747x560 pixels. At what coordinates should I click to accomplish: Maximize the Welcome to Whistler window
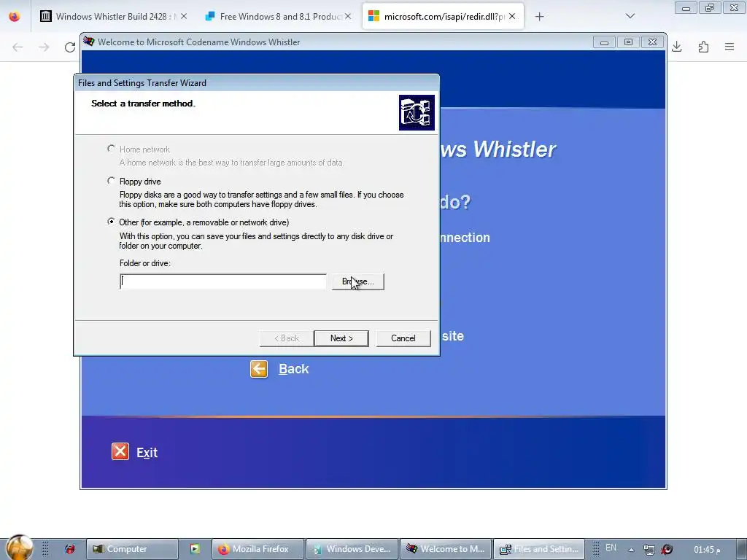pyautogui.click(x=628, y=42)
